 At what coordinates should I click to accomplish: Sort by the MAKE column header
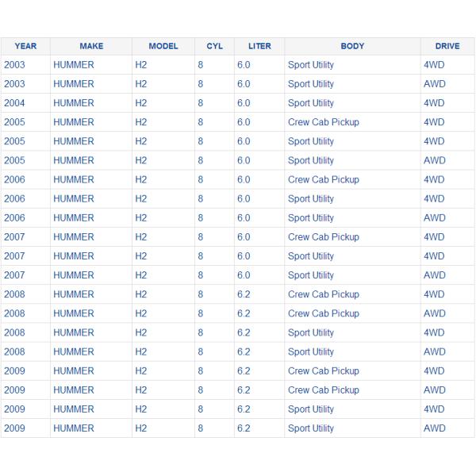pyautogui.click(x=91, y=46)
